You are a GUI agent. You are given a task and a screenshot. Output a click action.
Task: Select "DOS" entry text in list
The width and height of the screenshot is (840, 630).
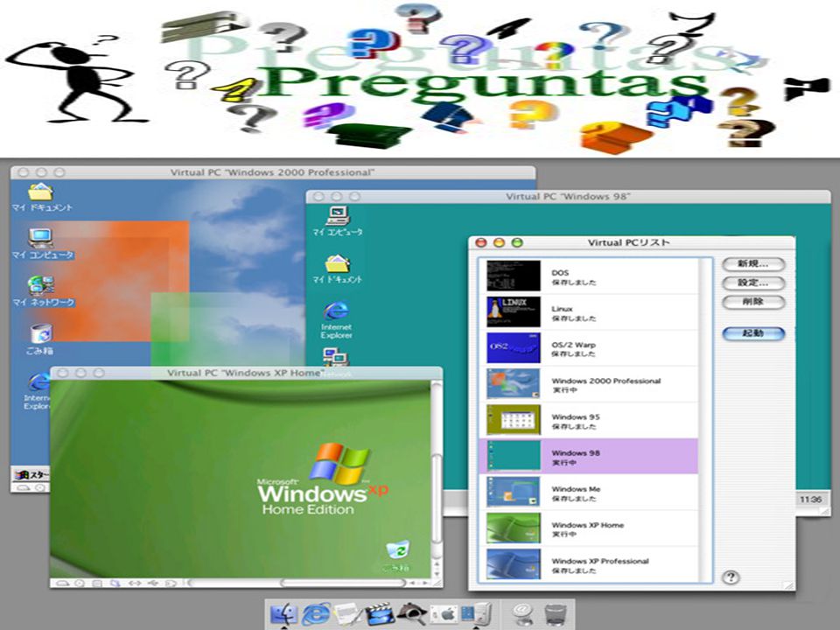tap(560, 273)
